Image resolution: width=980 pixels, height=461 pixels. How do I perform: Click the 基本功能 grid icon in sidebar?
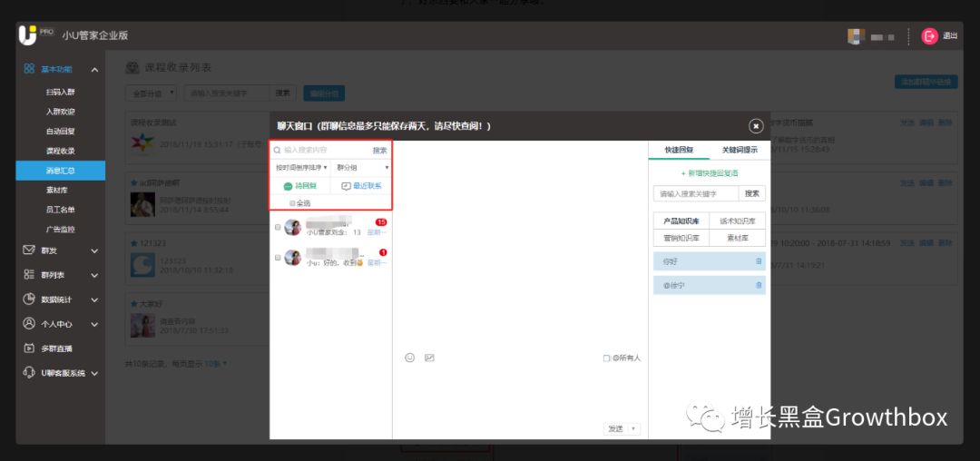click(29, 69)
